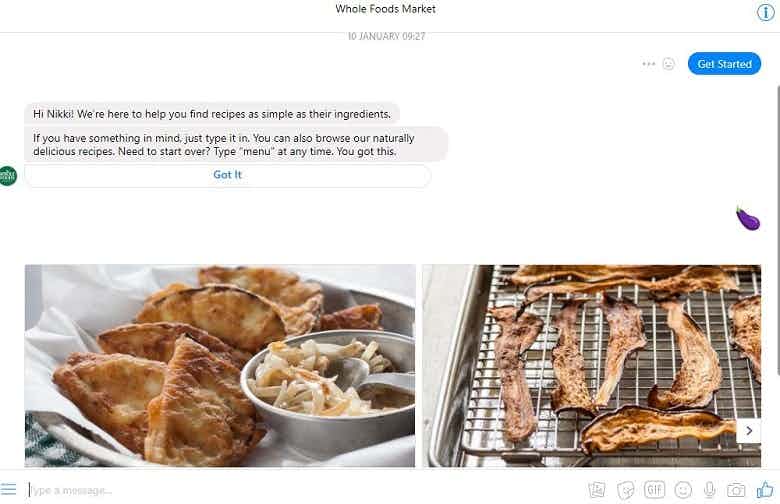The width and height of the screenshot is (780, 504).
Task: Open the GIF picker
Action: 654,490
